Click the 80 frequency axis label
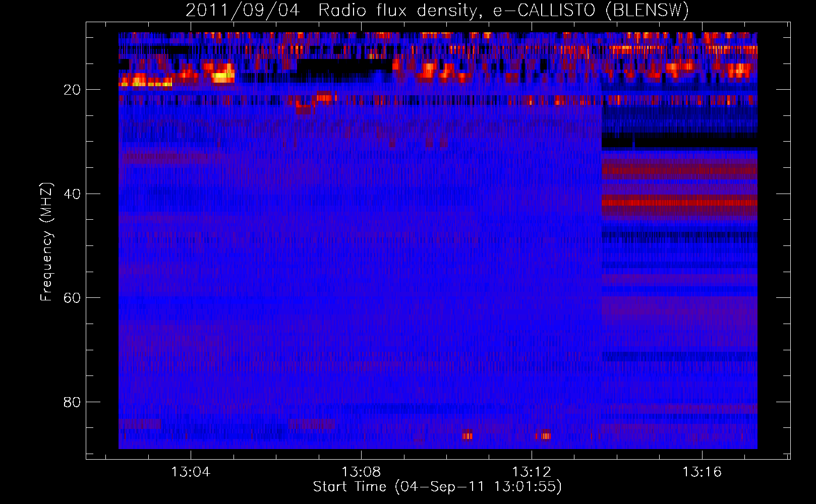This screenshot has width=816, height=504. 72,402
